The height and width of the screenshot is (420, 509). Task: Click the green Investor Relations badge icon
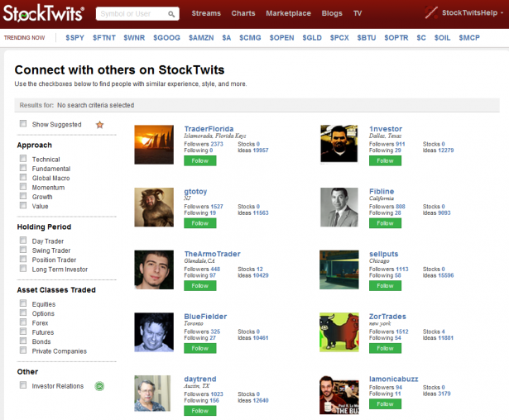point(99,386)
